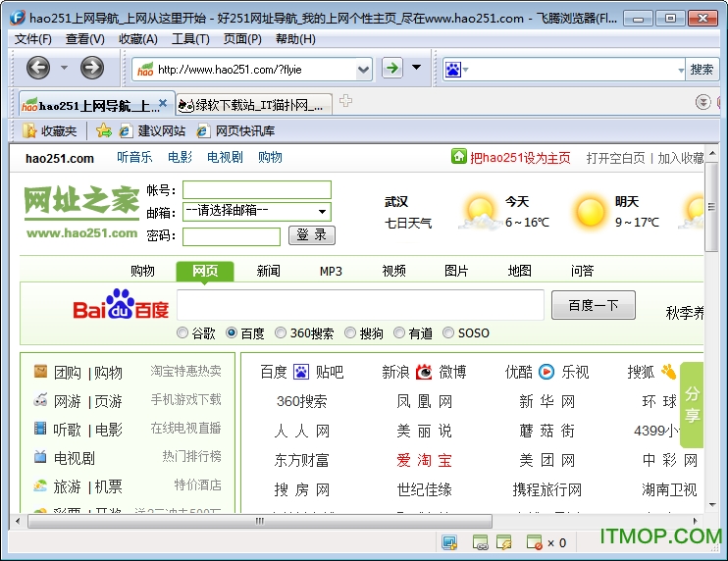
Task: Click the green 分享 share tab at the right
Action: tap(692, 405)
